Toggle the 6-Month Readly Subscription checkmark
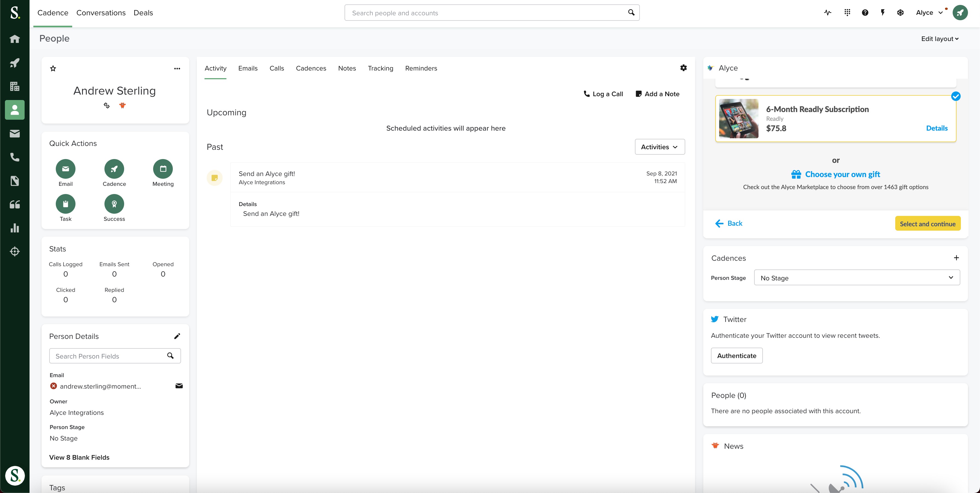The height and width of the screenshot is (493, 980). pos(956,96)
